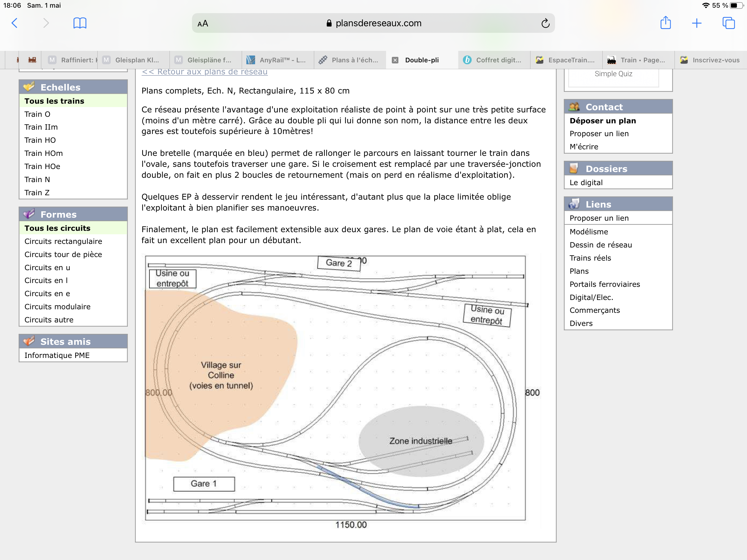Add a new tab with the plus icon
This screenshot has height=560, width=747.
tap(696, 23)
